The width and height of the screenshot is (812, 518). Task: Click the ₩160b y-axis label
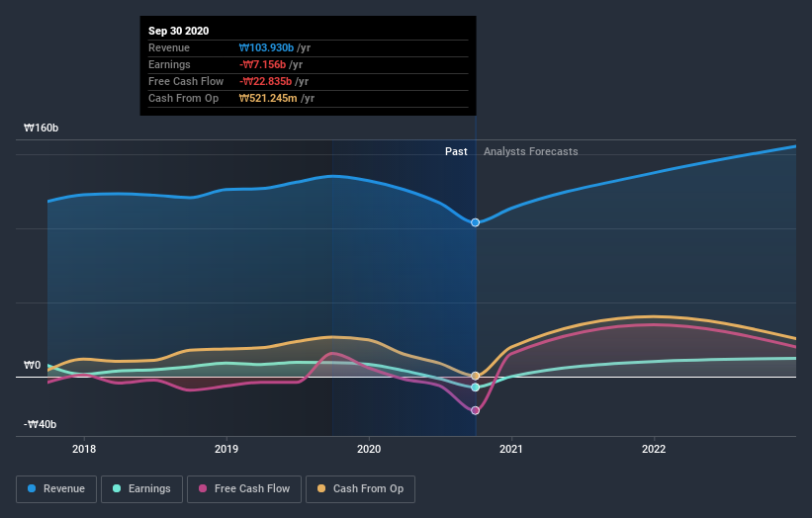coord(41,128)
